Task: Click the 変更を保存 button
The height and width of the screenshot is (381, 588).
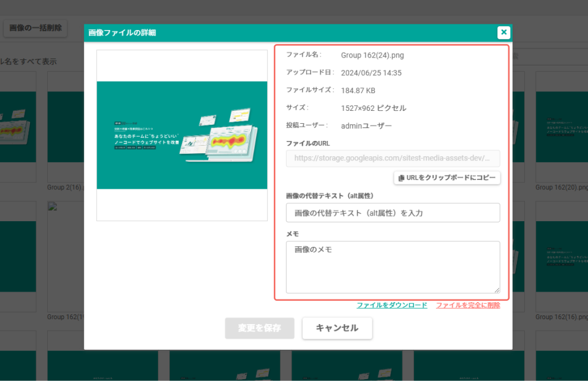Action: click(x=260, y=328)
